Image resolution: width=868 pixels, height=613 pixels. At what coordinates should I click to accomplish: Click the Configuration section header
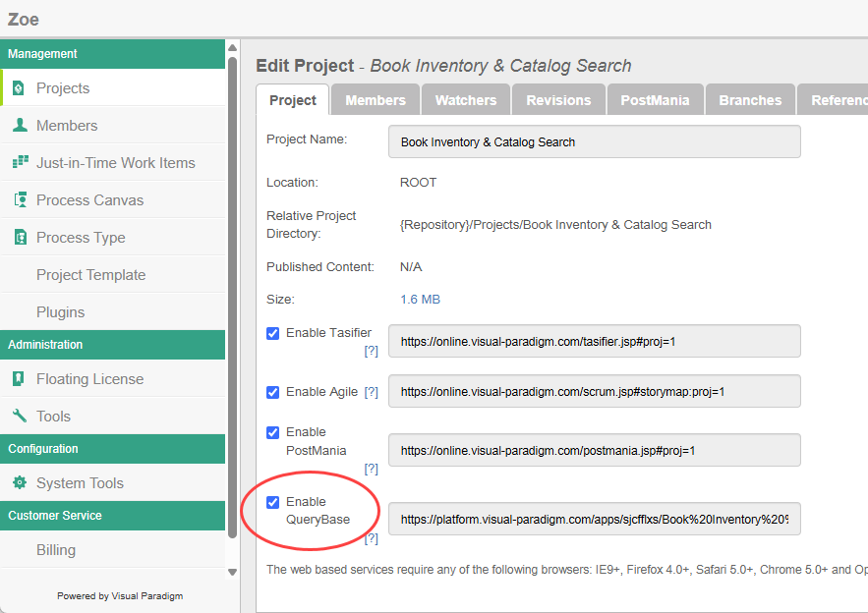click(113, 449)
